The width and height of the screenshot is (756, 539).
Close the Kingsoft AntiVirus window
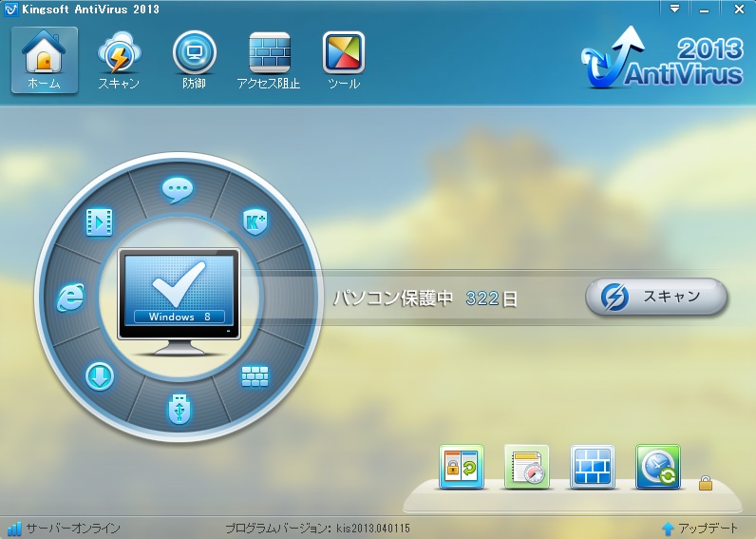[x=739, y=10]
